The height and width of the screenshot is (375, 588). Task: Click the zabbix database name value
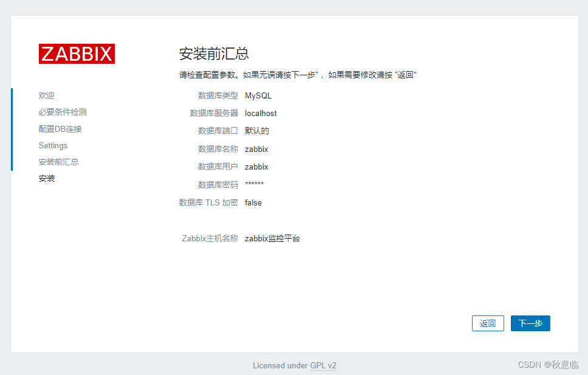click(x=256, y=149)
